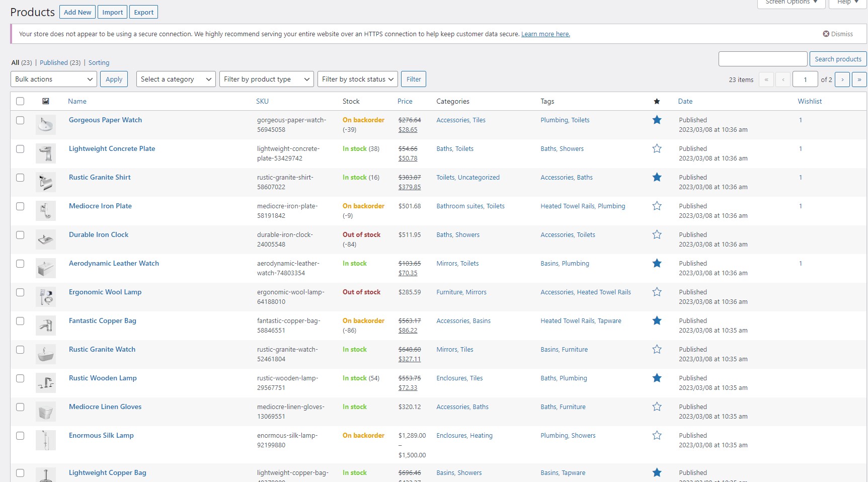Select the Mediocre Iron Plate checkbox
This screenshot has width=868, height=482.
click(x=20, y=206)
